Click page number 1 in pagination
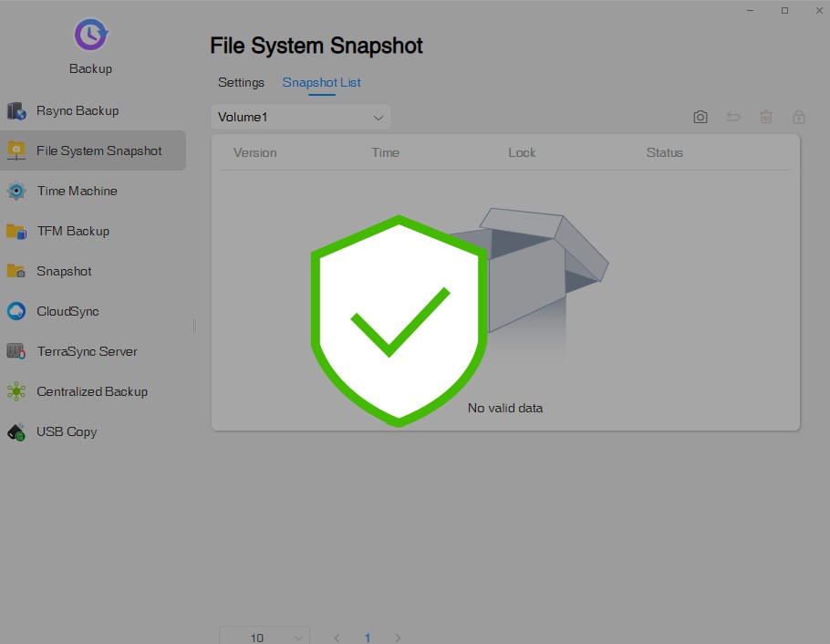This screenshot has width=830, height=644. (x=368, y=638)
